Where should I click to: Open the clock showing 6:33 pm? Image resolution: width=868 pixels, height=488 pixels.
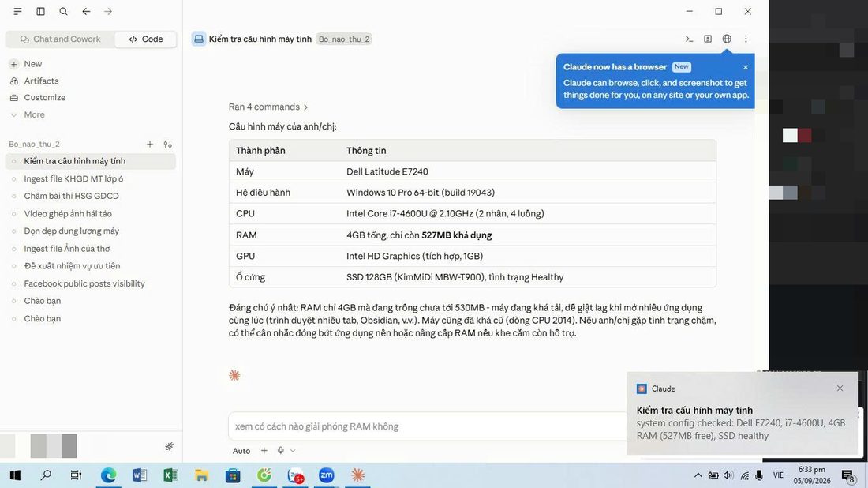[812, 475]
